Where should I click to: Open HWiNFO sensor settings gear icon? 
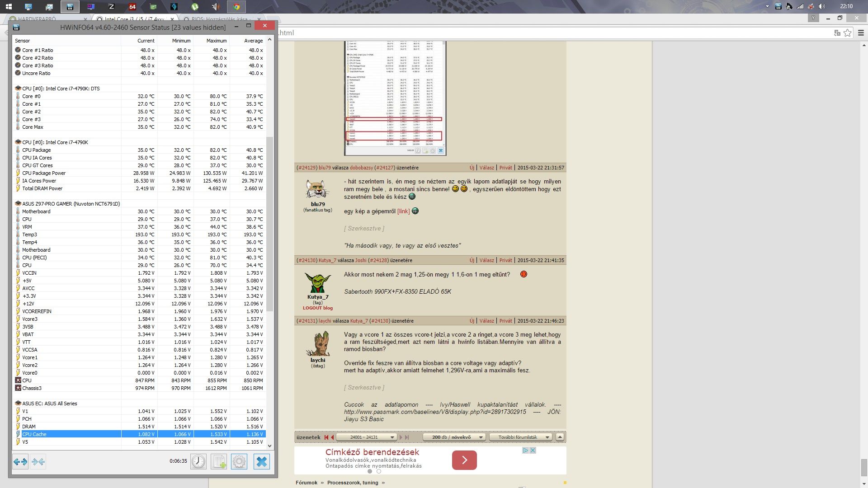(x=239, y=461)
